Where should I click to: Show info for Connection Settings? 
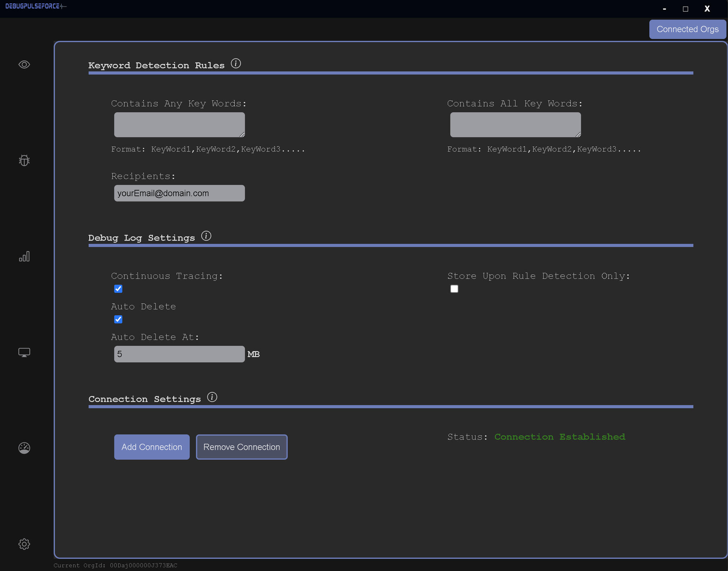click(212, 397)
